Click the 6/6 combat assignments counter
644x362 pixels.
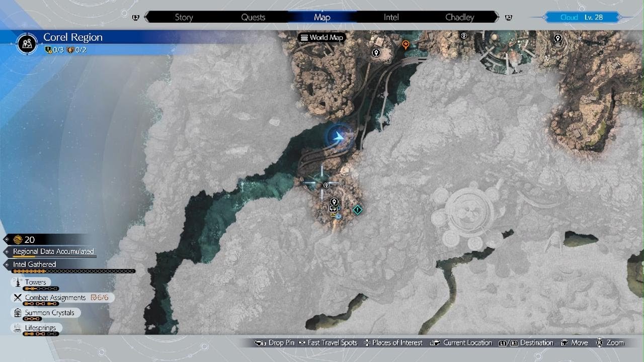click(x=100, y=298)
